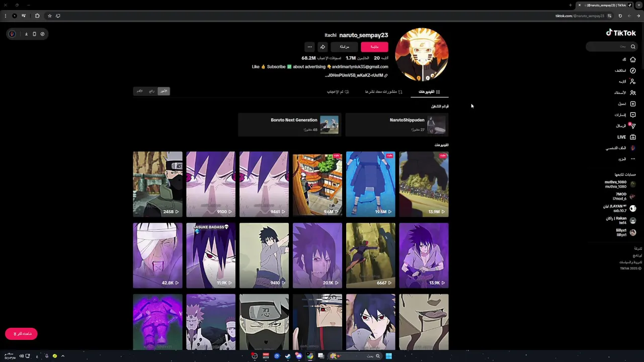The width and height of the screenshot is (644, 362).
Task: Open the video with 9461 views
Action: tap(264, 184)
